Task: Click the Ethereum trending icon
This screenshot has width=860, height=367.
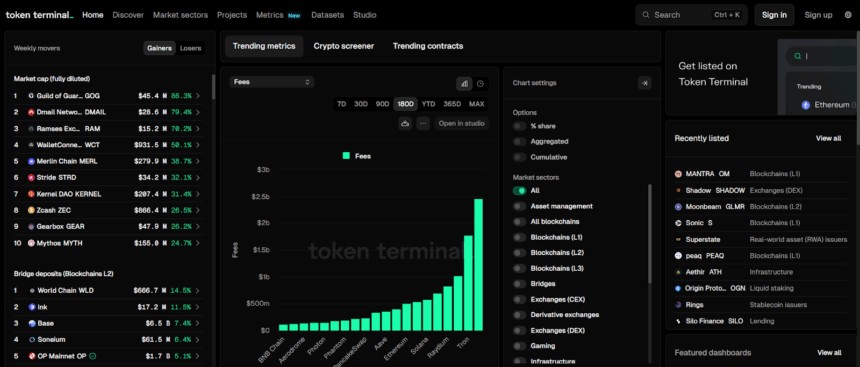Action: pos(806,105)
